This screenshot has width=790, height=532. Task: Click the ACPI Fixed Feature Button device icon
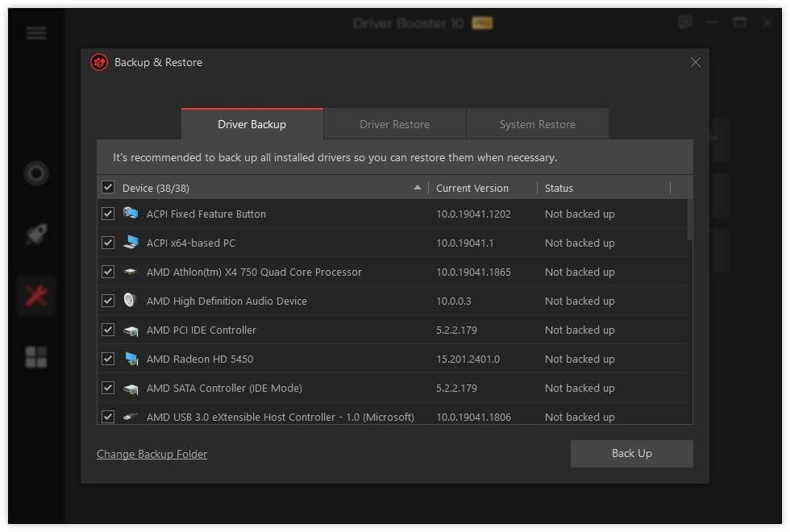131,213
